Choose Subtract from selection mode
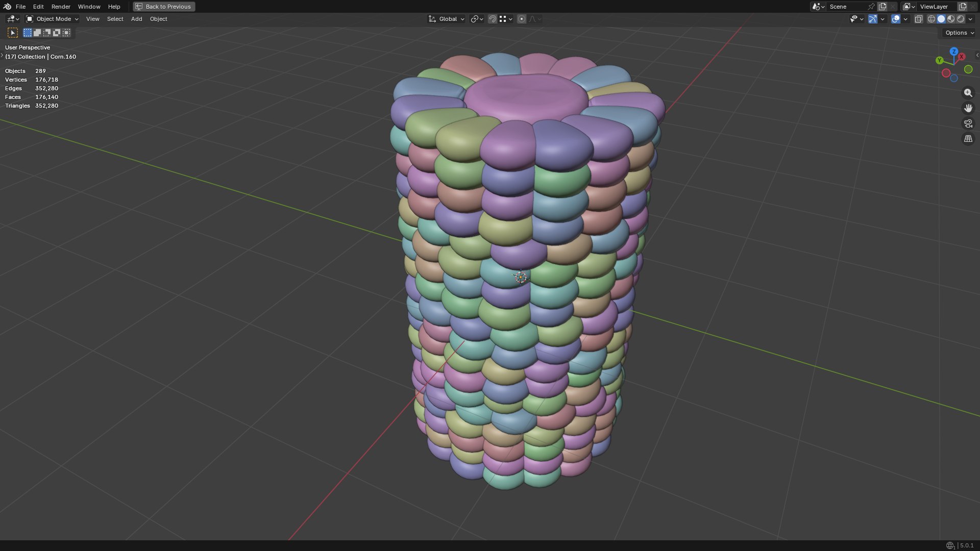The height and width of the screenshot is (551, 980). click(x=47, y=33)
